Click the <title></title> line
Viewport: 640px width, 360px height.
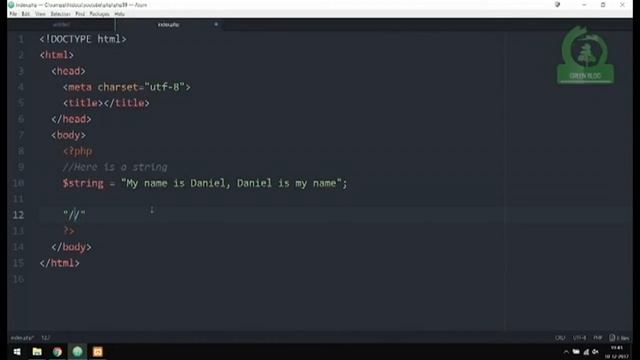tap(106, 103)
